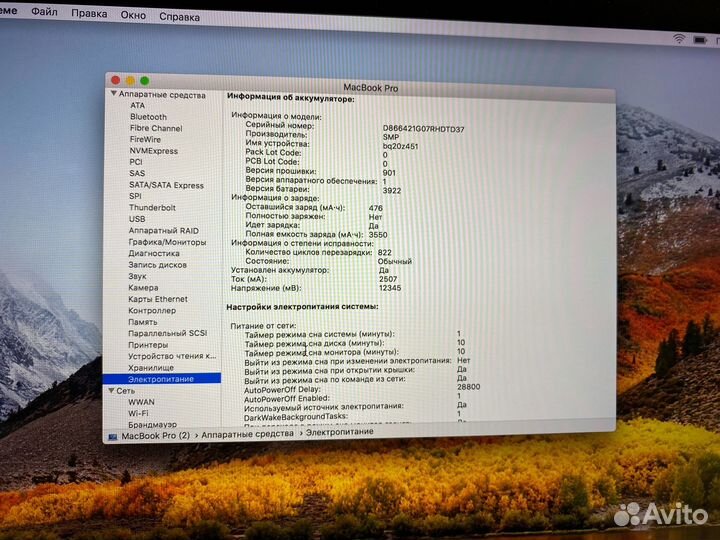Select Контроллер in the sidebar
This screenshot has width=720, height=540.
152,310
